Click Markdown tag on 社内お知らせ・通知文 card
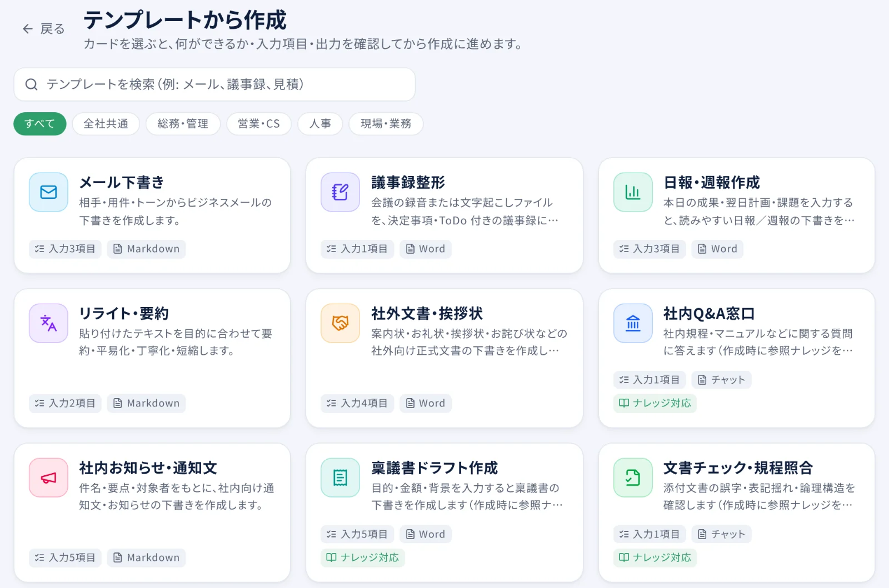The width and height of the screenshot is (889, 588). tap(146, 557)
